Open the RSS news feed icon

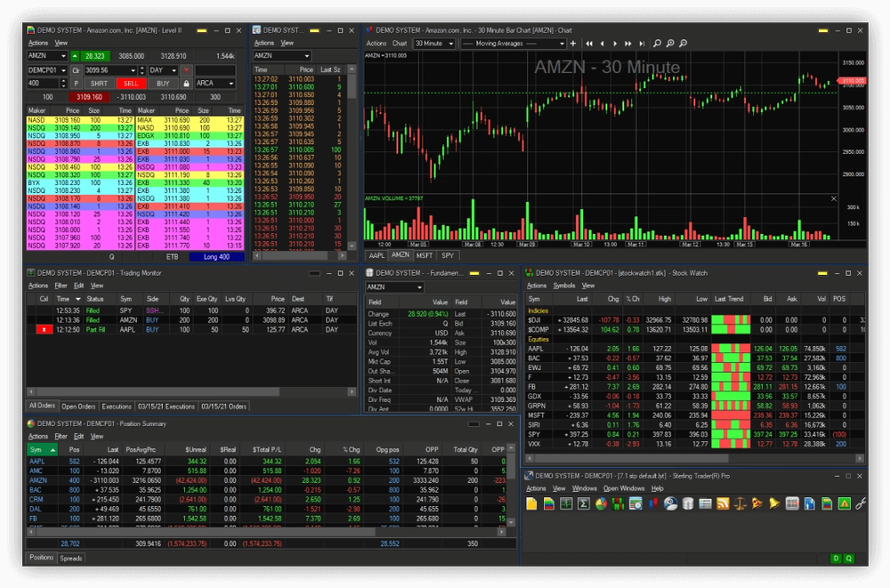pos(723,504)
